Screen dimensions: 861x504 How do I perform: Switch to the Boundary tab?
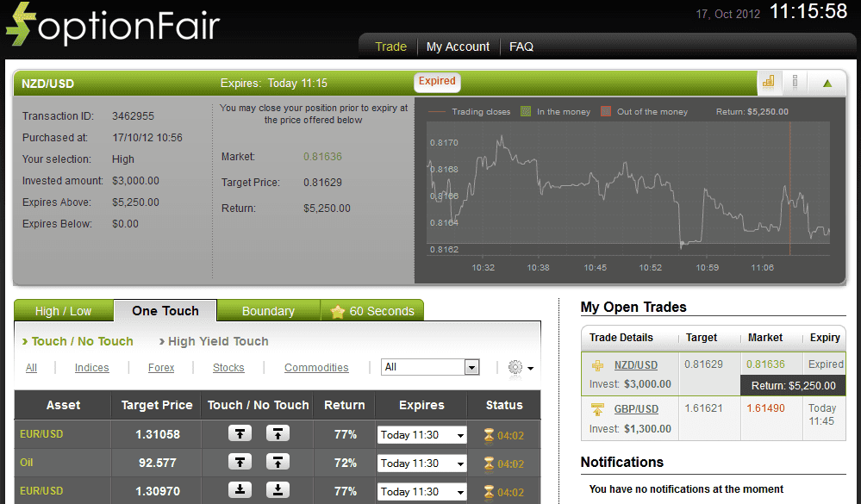pyautogui.click(x=268, y=310)
